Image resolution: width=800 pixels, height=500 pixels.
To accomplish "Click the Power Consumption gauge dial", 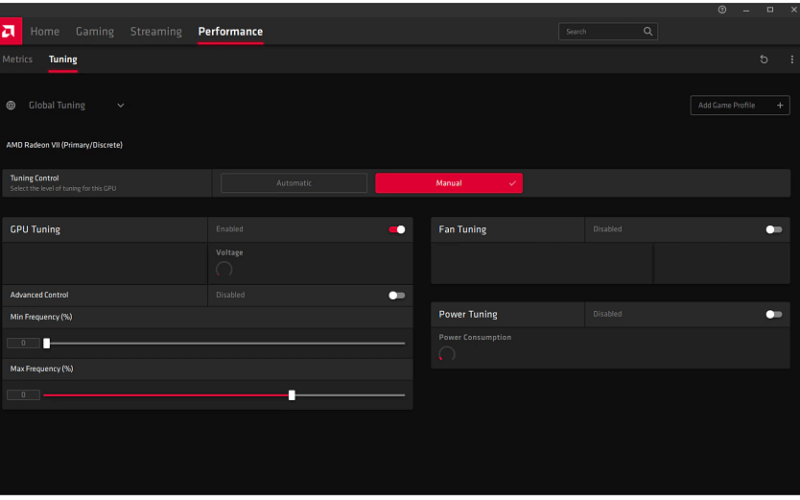I will [x=447, y=354].
